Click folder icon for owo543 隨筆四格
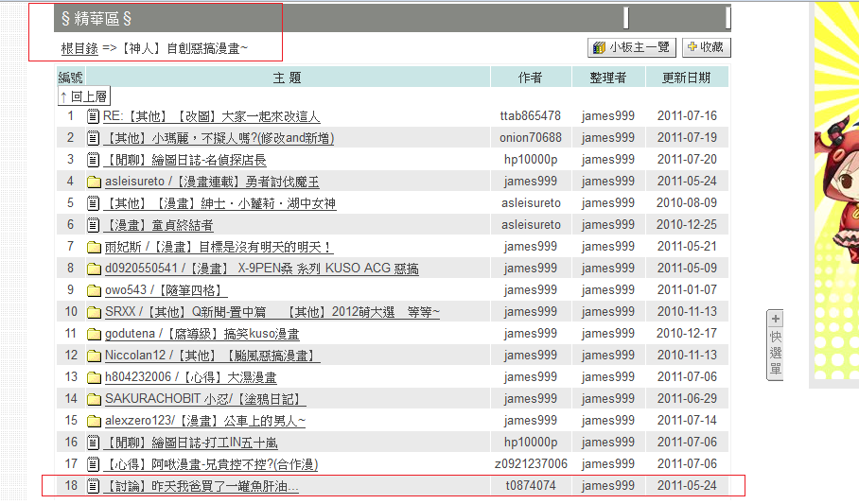The width and height of the screenshot is (859, 504). tap(94, 290)
